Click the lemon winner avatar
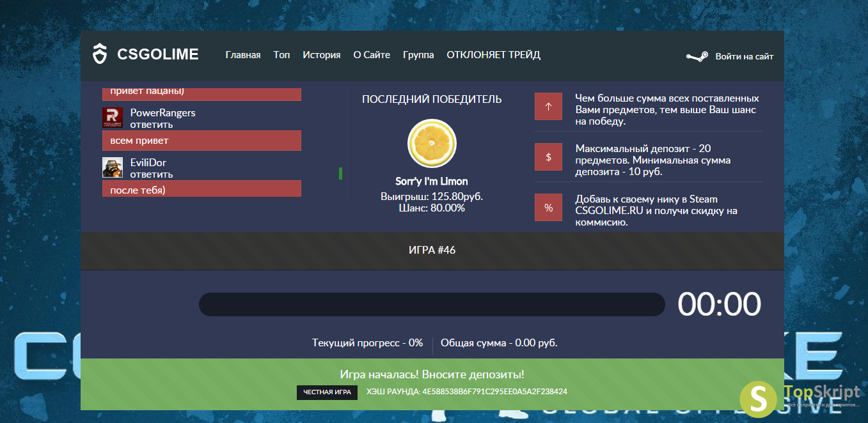The height and width of the screenshot is (423, 868). [432, 143]
